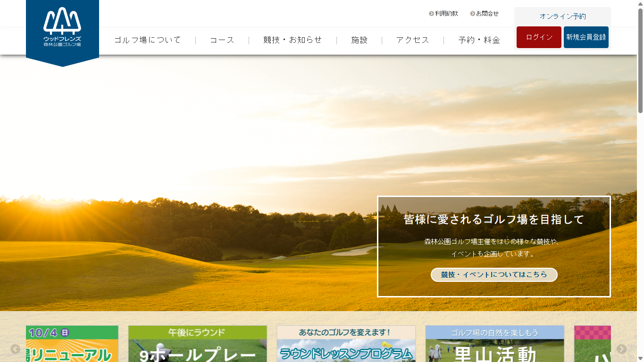
Task: Go to previous carousel banner arrow
Action: click(x=16, y=349)
